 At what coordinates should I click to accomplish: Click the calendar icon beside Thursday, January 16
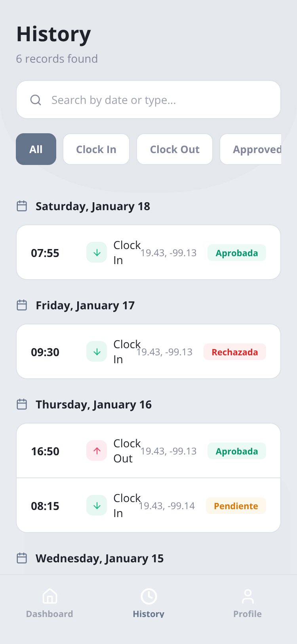pyautogui.click(x=22, y=404)
